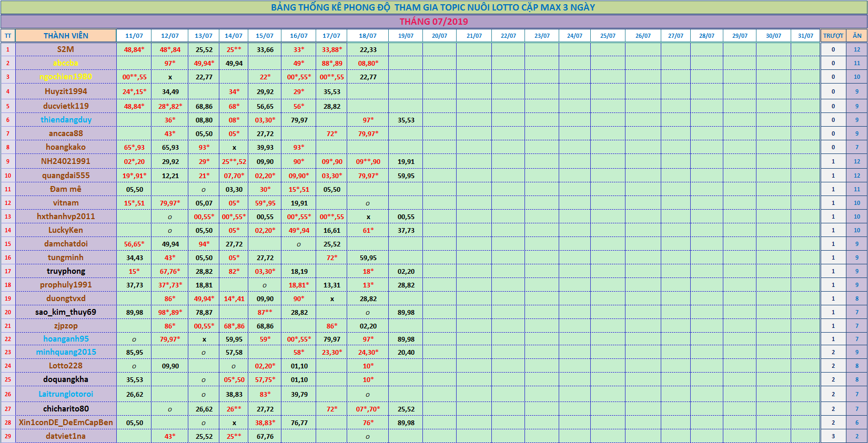The height and width of the screenshot is (443, 868).
Task: Click datviet1na's TRƯỢT cell showing 3
Action: (x=833, y=436)
